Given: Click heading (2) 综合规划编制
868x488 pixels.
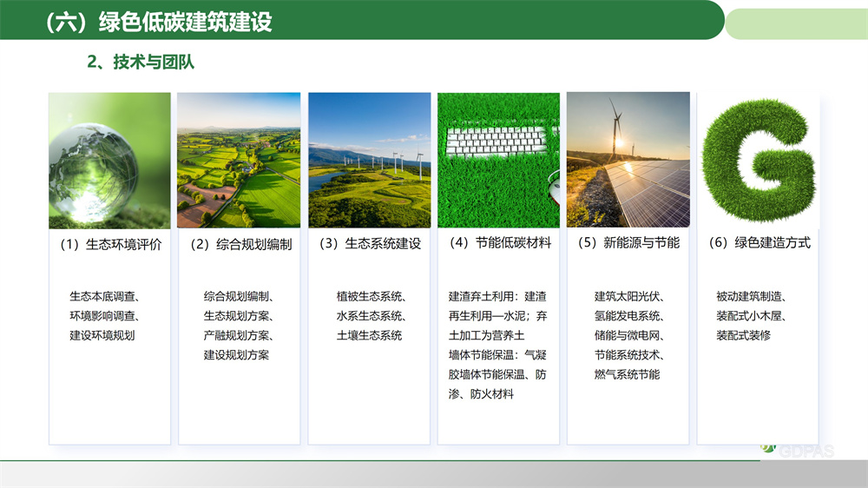Looking at the screenshot, I should [239, 244].
